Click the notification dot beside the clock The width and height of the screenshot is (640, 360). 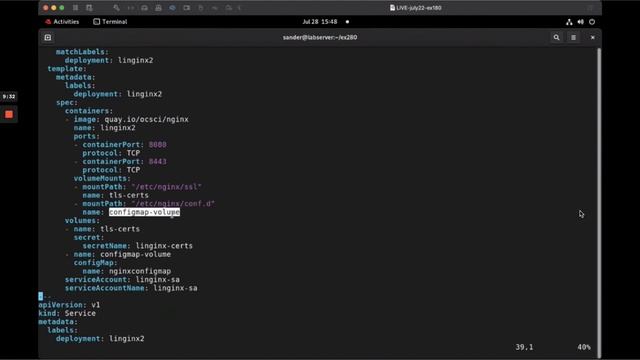[347, 22]
